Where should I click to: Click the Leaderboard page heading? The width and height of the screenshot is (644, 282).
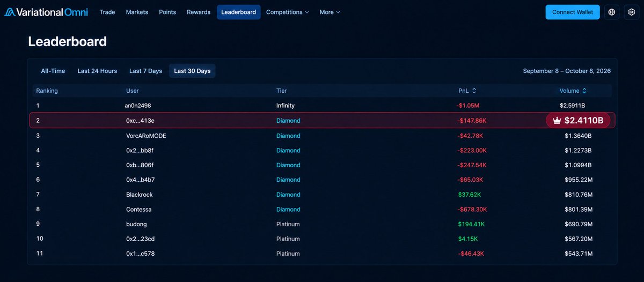pos(68,41)
